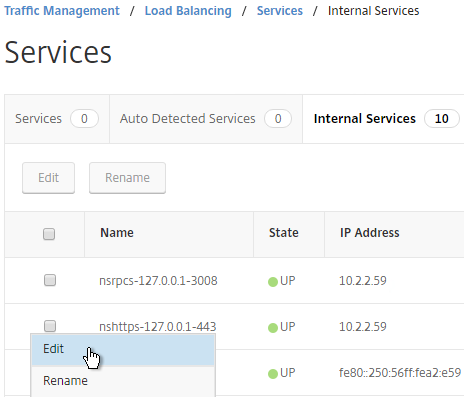Check the box for nsrpcs-127.0.0.1-3008
Image resolution: width=464 pixels, height=397 pixels.
pyautogui.click(x=50, y=280)
